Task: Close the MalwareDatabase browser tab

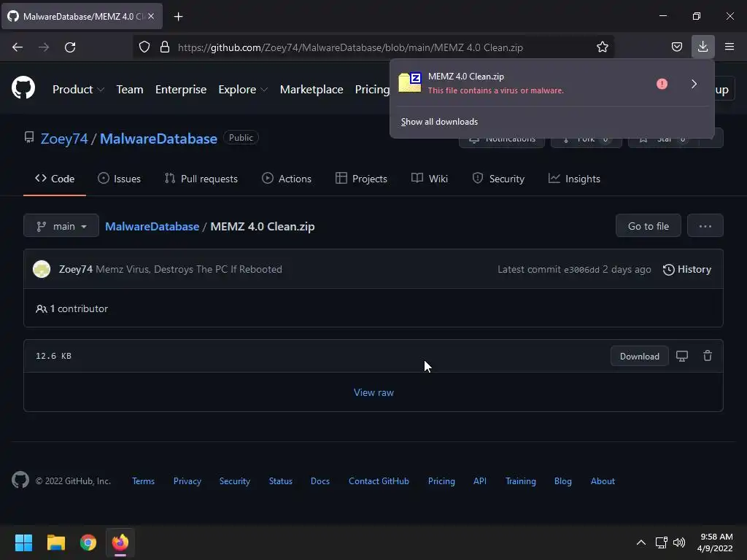Action: tap(151, 16)
